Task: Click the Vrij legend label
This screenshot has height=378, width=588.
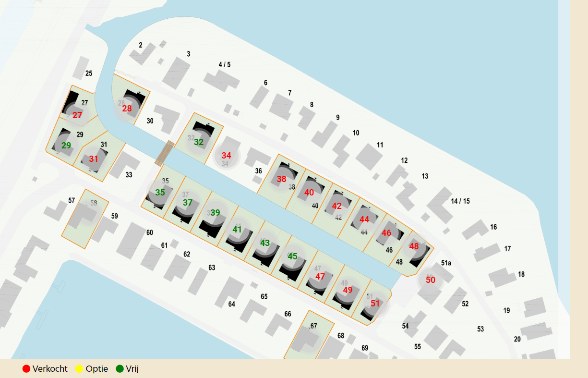Action: click(132, 369)
